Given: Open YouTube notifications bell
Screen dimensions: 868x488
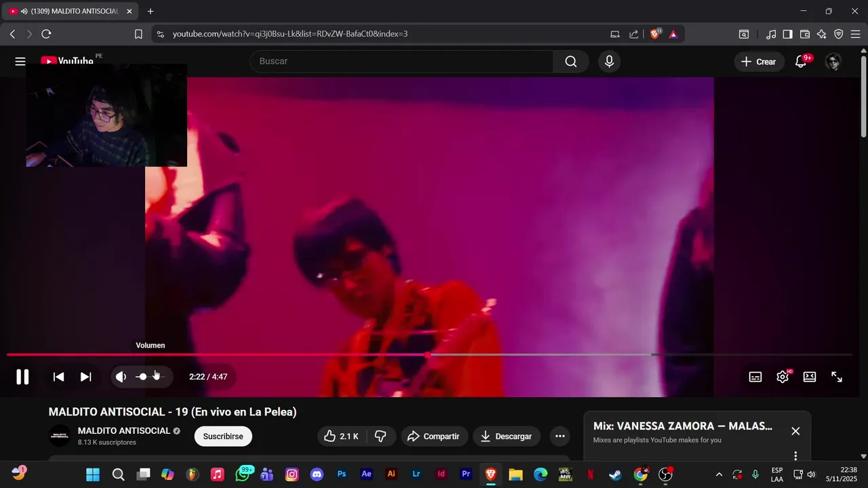Looking at the screenshot, I should 802,62.
